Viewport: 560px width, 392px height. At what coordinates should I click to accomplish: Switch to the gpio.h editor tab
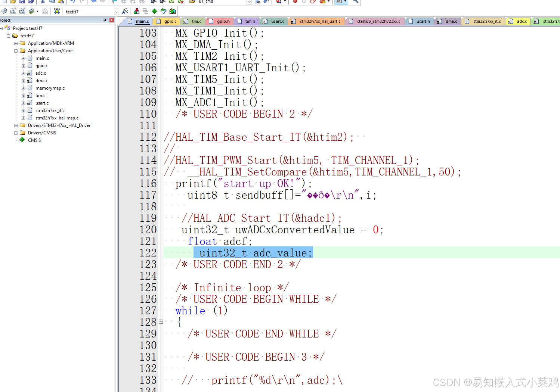pos(220,21)
